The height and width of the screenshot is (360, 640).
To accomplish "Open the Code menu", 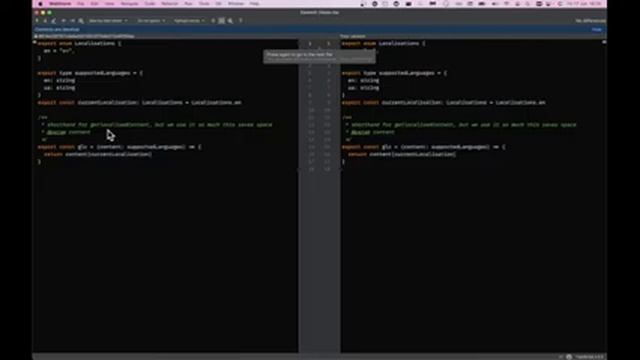I will (150, 4).
